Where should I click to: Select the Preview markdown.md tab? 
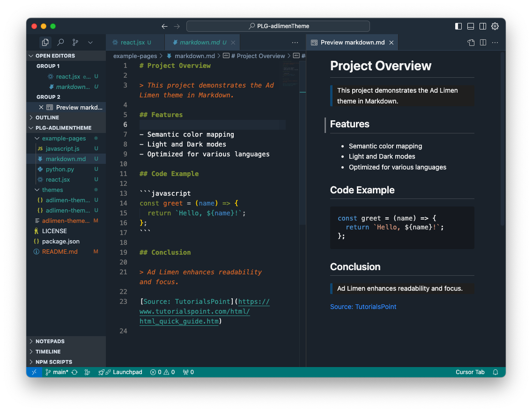click(352, 43)
